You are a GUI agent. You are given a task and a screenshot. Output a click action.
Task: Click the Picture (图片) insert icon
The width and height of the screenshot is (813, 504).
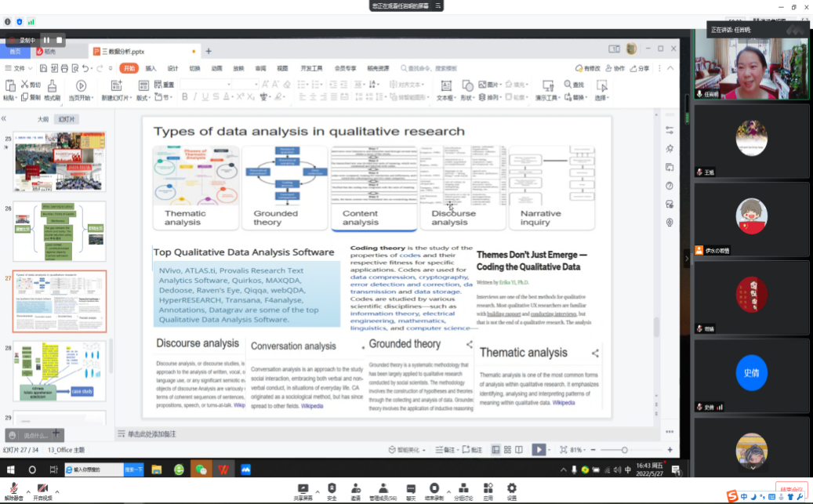482,84
